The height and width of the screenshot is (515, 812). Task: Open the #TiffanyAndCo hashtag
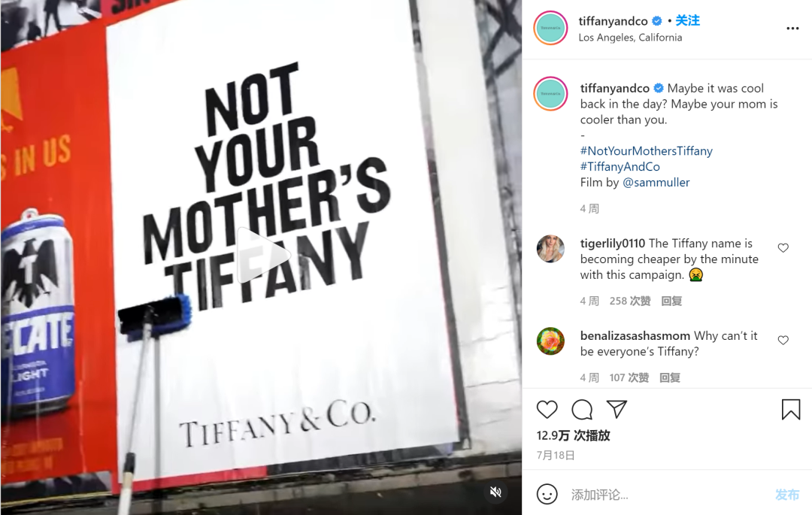620,167
